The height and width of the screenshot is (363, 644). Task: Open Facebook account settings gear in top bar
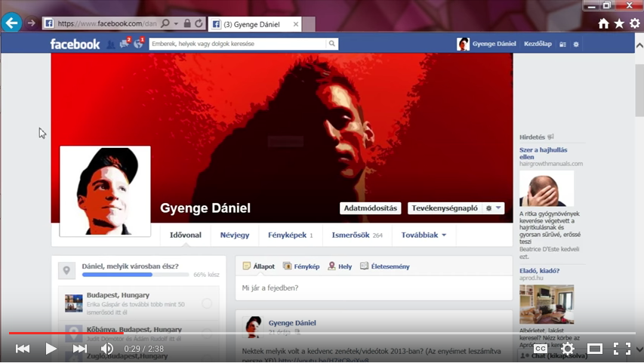(x=576, y=45)
